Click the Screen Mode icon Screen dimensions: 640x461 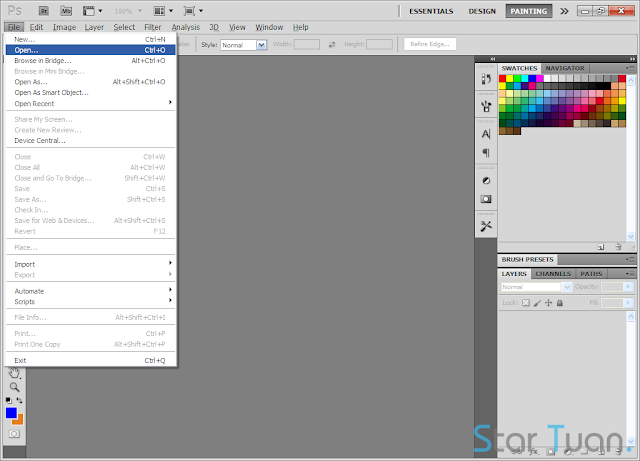click(189, 11)
